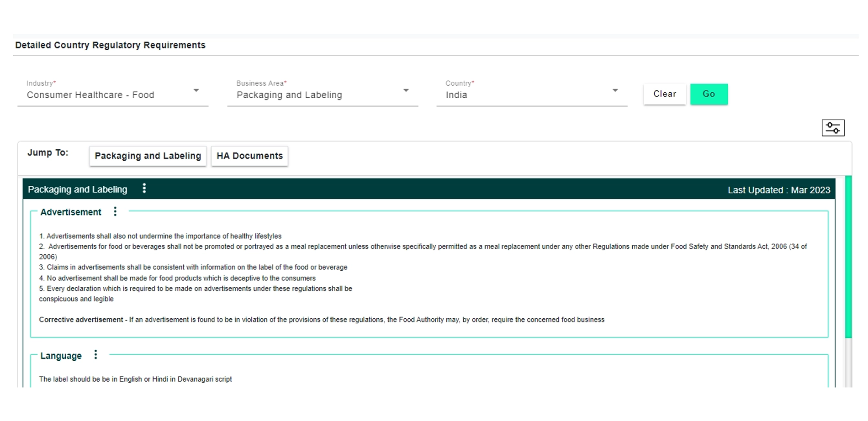Select the India country field value
868x421 pixels.
(x=456, y=95)
